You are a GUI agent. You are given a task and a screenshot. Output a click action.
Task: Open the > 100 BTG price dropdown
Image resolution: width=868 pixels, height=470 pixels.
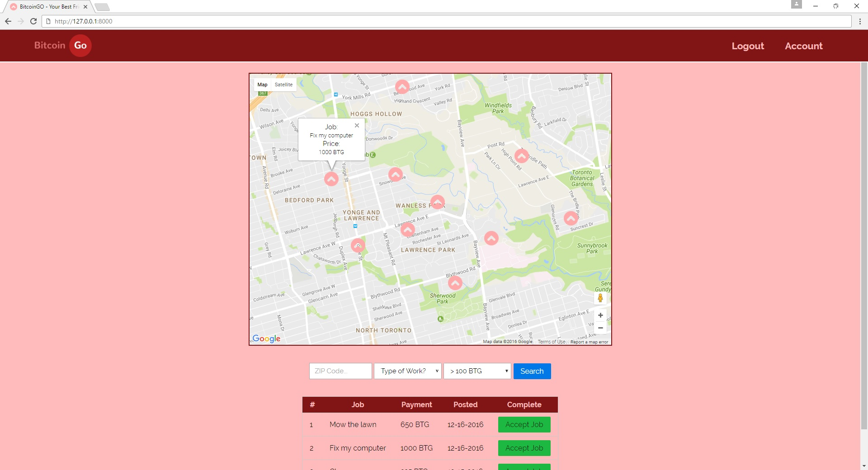coord(477,371)
